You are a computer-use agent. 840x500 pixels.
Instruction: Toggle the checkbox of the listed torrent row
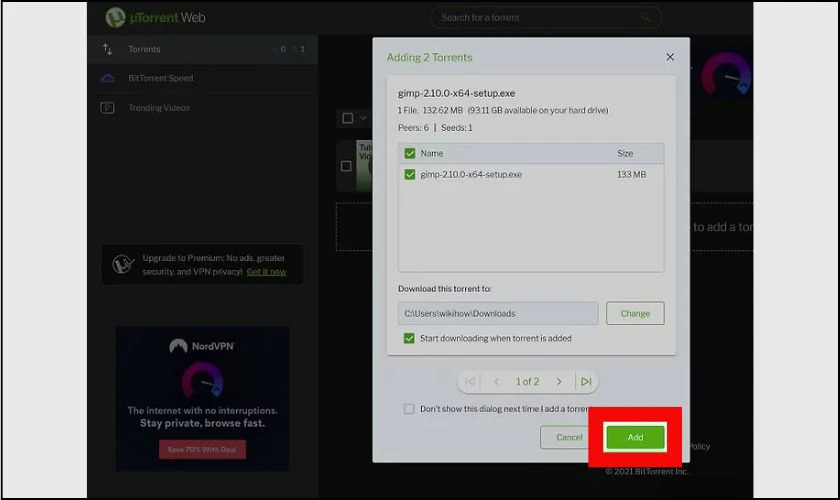click(x=346, y=166)
